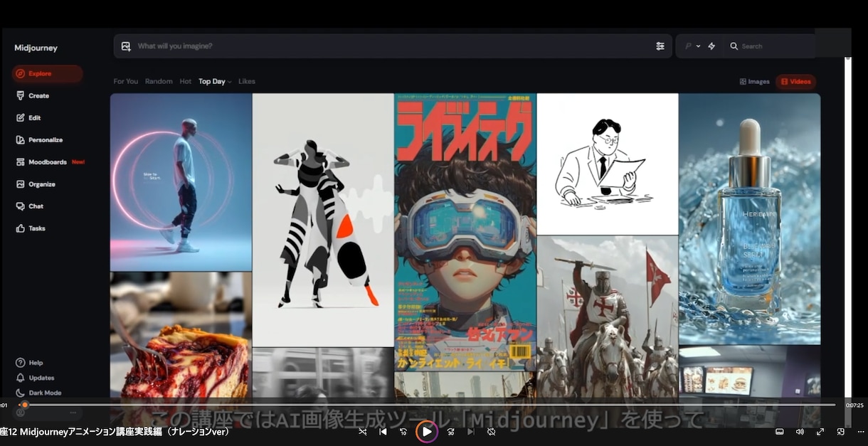Viewport: 868px width, 446px height.
Task: Open Moodboards in the sidebar
Action: point(50,161)
